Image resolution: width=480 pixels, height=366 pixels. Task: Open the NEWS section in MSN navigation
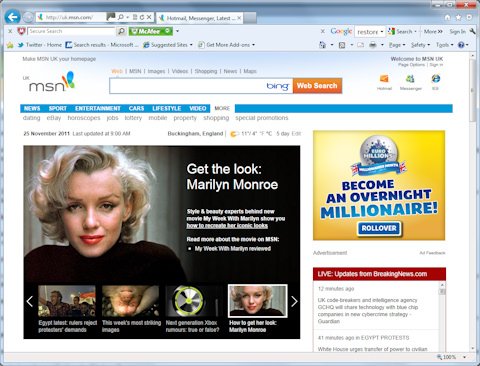tap(32, 109)
